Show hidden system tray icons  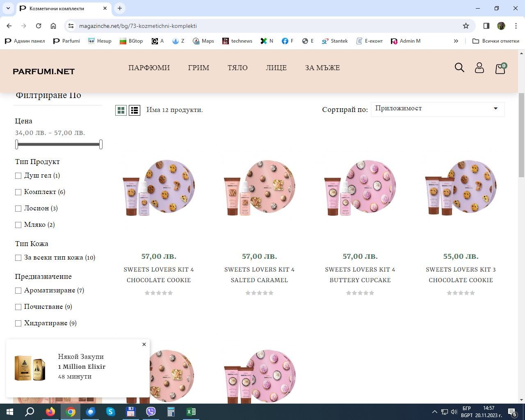(x=435, y=412)
